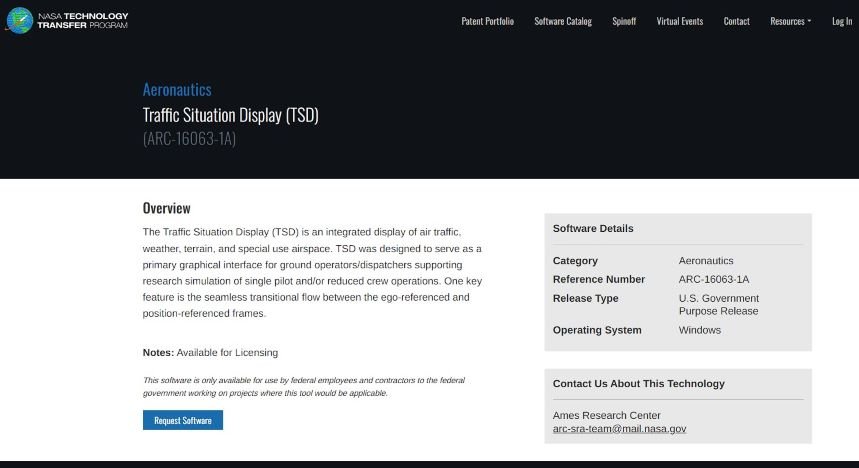This screenshot has width=859, height=468.
Task: Select the Operating System value Windows
Action: (x=700, y=330)
